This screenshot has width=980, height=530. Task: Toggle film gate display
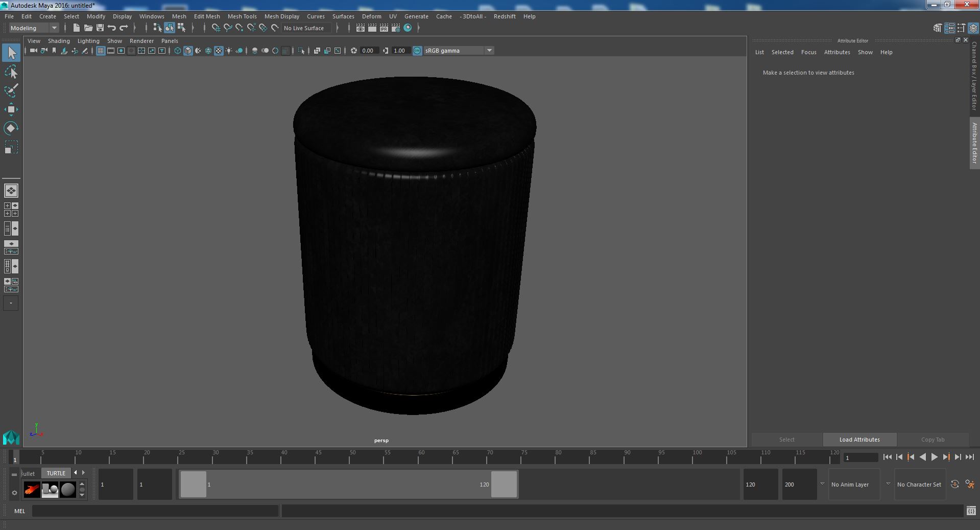[111, 51]
